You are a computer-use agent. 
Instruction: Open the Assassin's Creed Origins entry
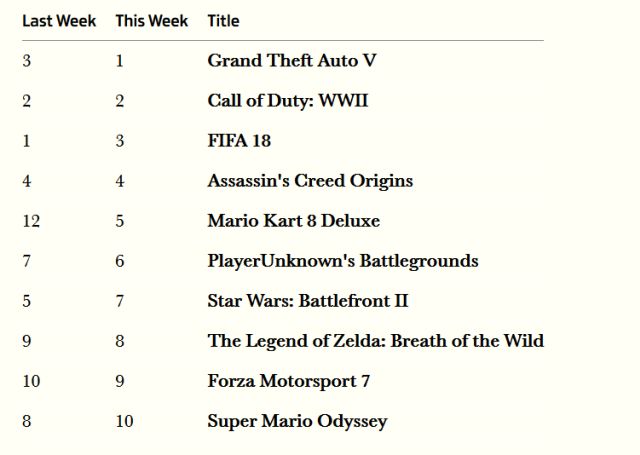(310, 181)
